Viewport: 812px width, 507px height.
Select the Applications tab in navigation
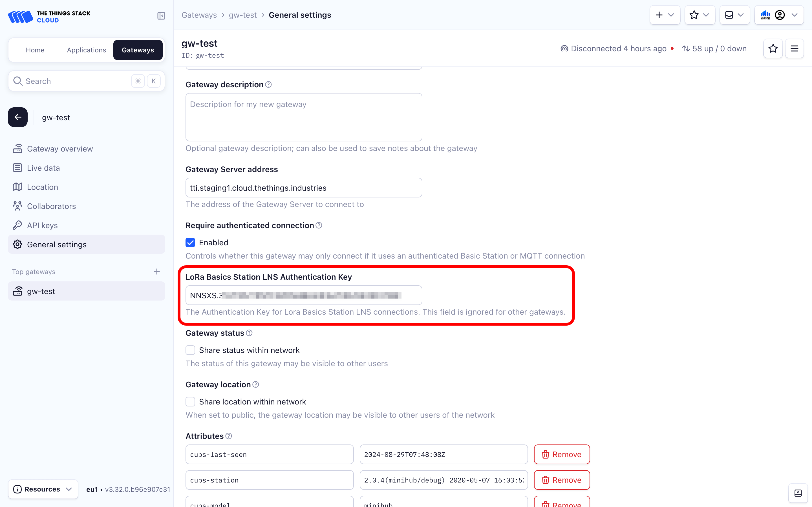87,50
